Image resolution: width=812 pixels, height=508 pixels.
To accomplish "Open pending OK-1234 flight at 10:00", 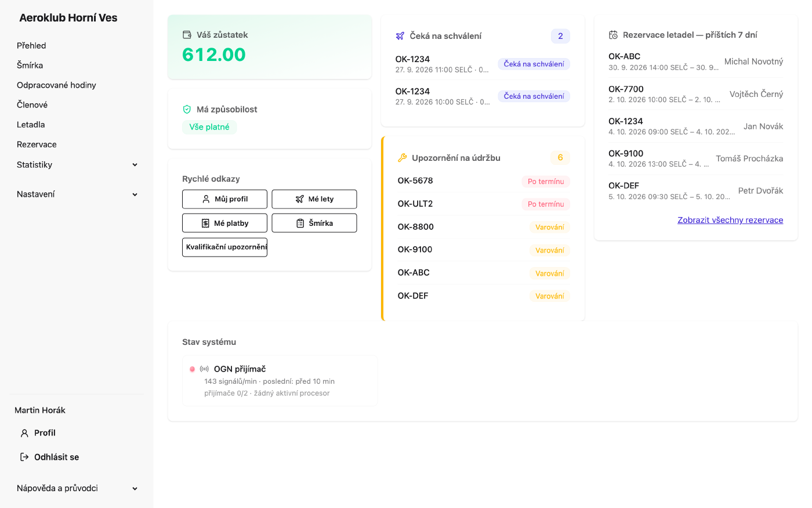I will tap(483, 96).
